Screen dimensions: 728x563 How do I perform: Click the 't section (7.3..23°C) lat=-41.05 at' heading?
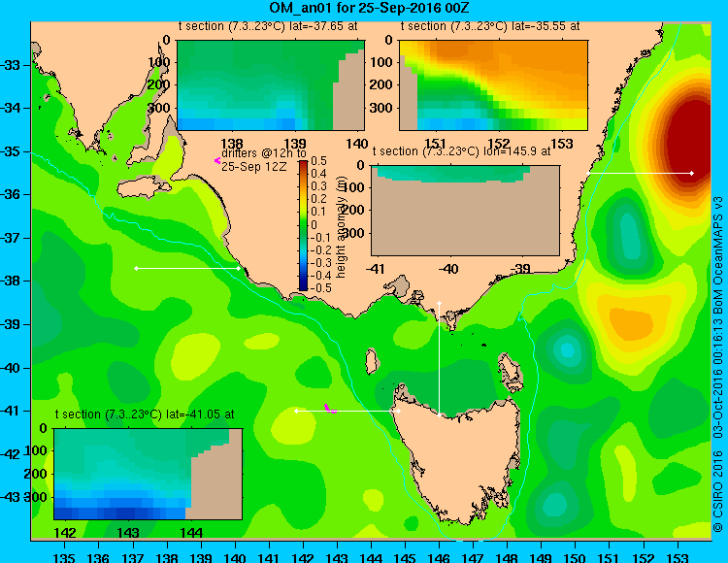tap(145, 414)
